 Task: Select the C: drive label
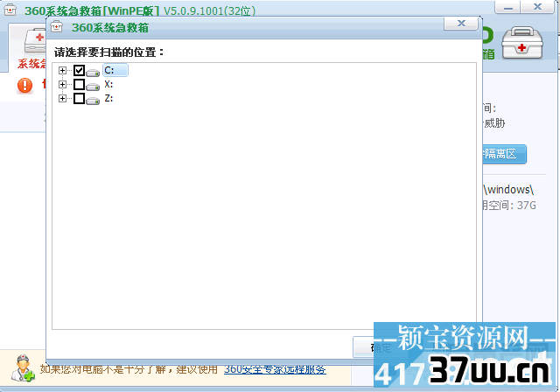115,70
